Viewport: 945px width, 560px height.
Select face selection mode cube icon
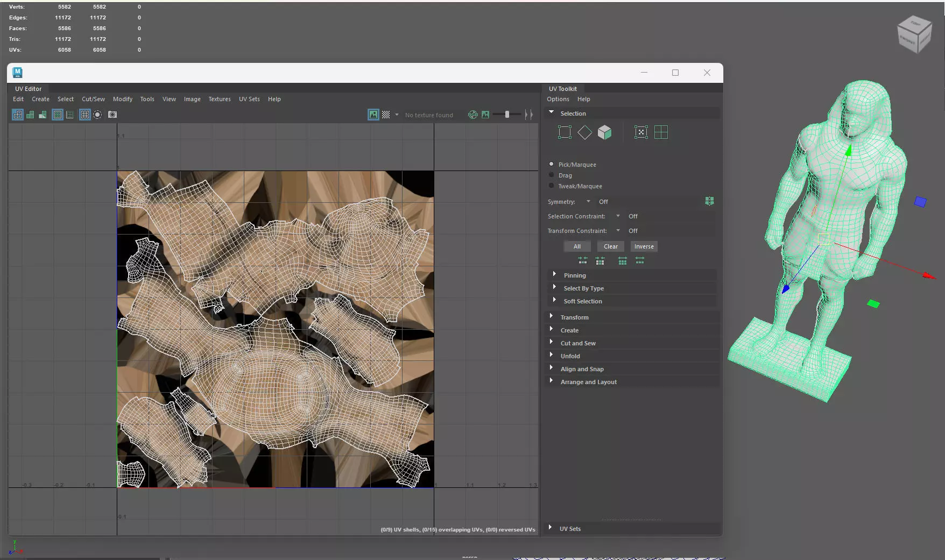(605, 132)
